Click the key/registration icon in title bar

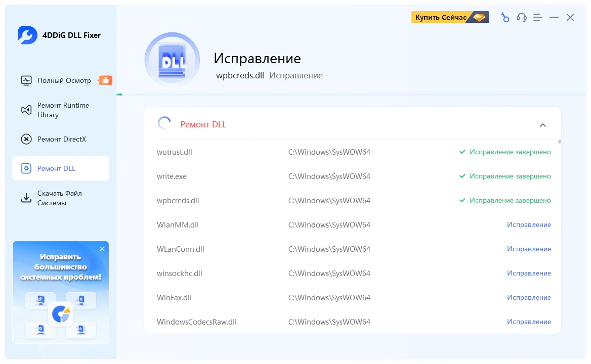[x=505, y=17]
